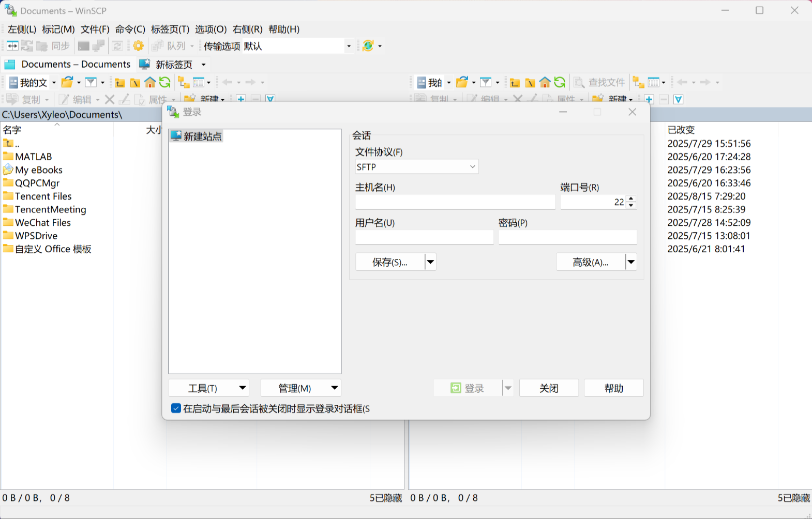Click the 保存(S)... button

click(390, 262)
